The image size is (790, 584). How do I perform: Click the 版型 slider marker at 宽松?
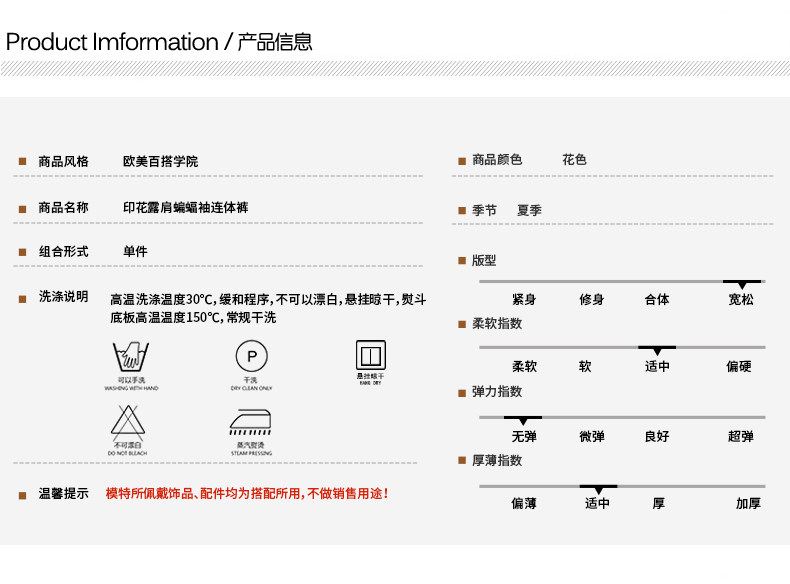[742, 284]
